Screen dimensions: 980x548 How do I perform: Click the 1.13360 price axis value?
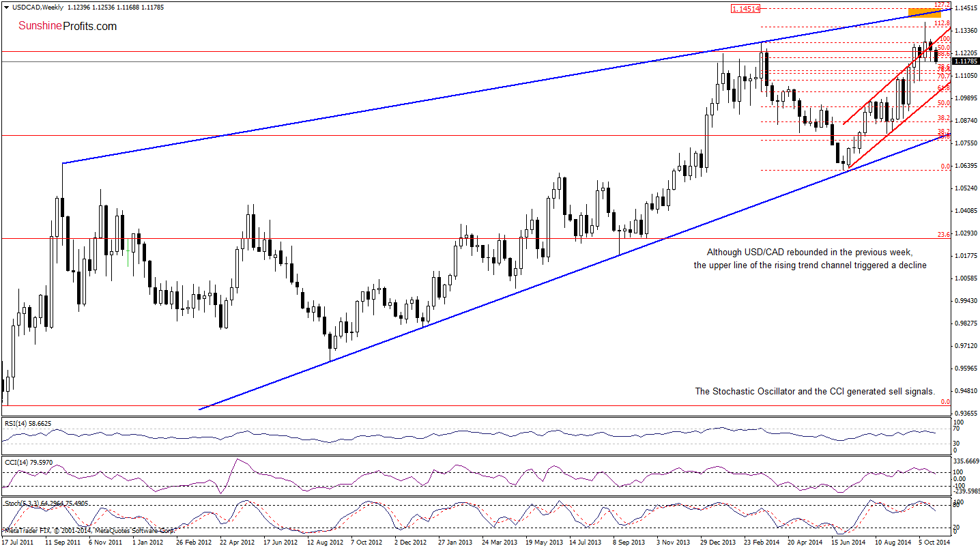click(x=967, y=31)
